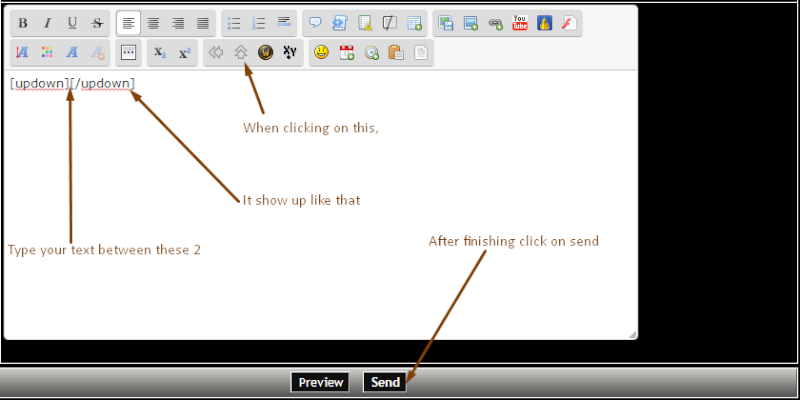
Task: Click the random XY text icon
Action: [290, 53]
